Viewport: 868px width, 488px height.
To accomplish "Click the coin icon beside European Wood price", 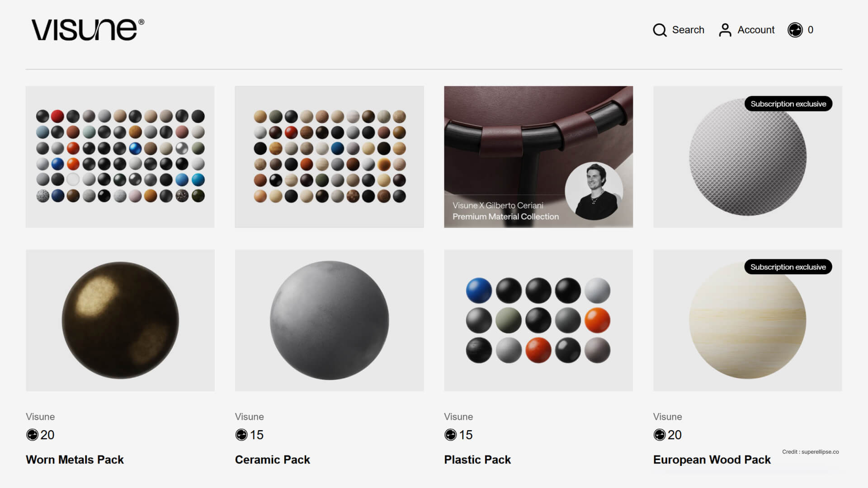I will (660, 435).
